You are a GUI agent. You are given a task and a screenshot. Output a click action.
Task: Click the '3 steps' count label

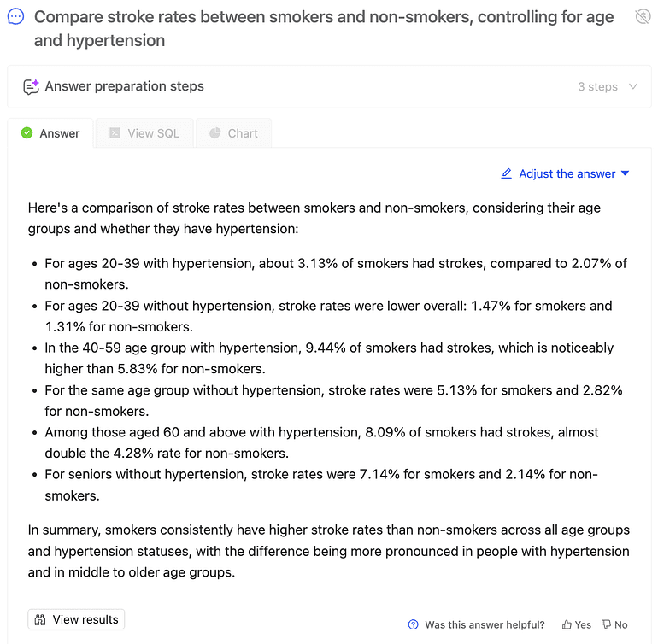point(597,86)
